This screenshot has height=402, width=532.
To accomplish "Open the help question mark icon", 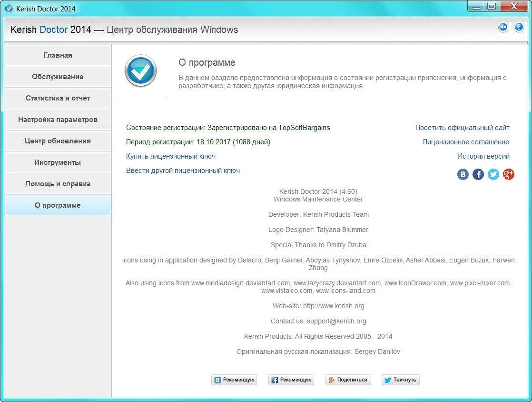I will pyautogui.click(x=518, y=27).
